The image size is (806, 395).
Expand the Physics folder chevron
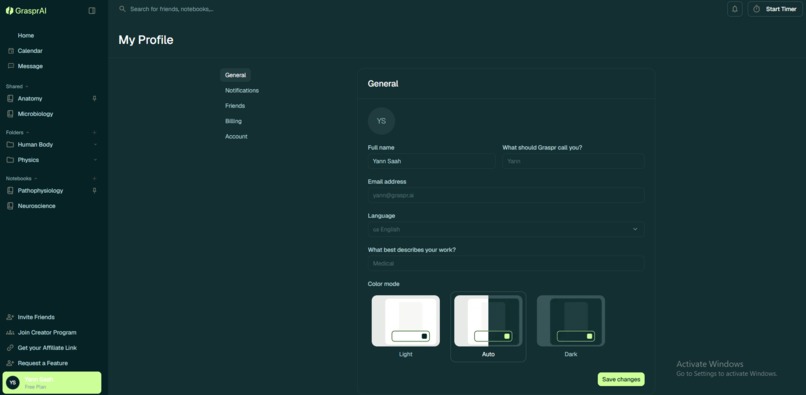click(95, 160)
